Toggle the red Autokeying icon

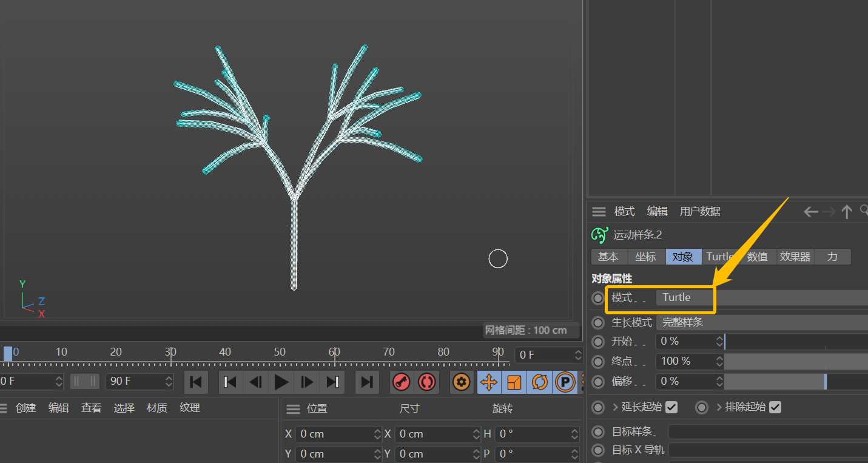(x=427, y=382)
